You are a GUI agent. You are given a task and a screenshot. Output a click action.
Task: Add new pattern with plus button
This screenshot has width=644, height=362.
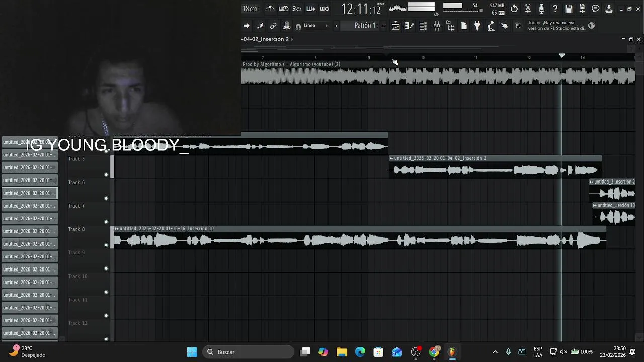coord(383,26)
